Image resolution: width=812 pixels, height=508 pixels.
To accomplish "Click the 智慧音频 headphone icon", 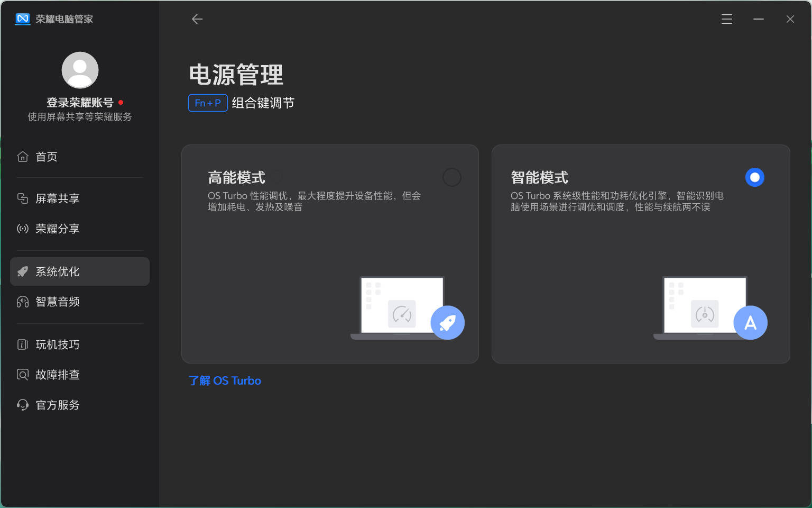I will (23, 302).
